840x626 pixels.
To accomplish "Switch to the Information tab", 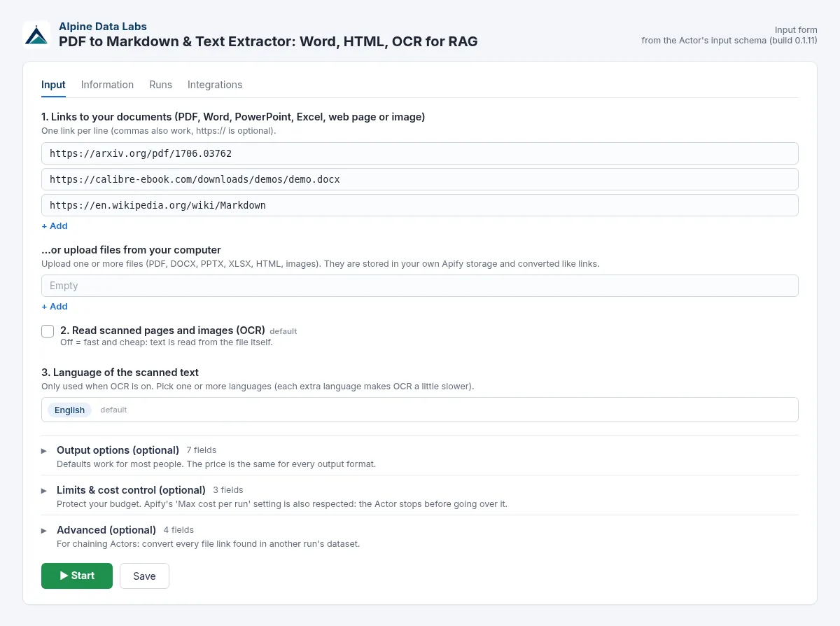I will [x=107, y=85].
